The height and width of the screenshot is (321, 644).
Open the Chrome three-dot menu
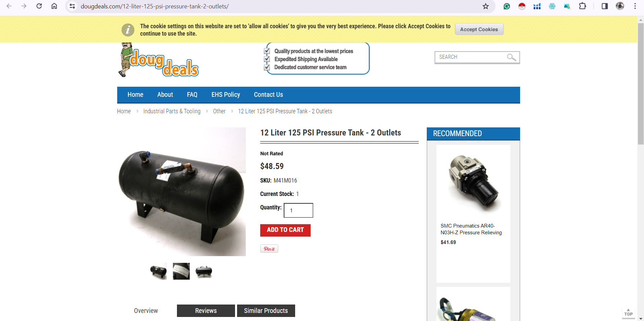pos(635,6)
